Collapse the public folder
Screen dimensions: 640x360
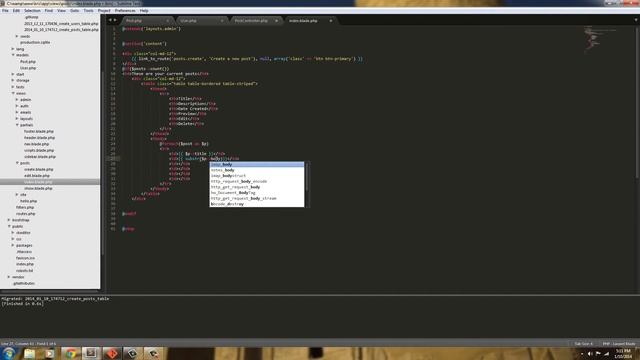(x=9, y=226)
